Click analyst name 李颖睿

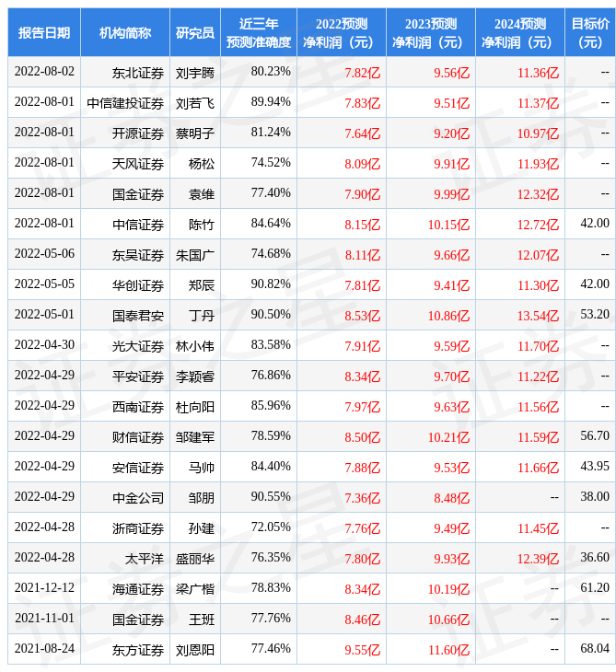point(194,377)
